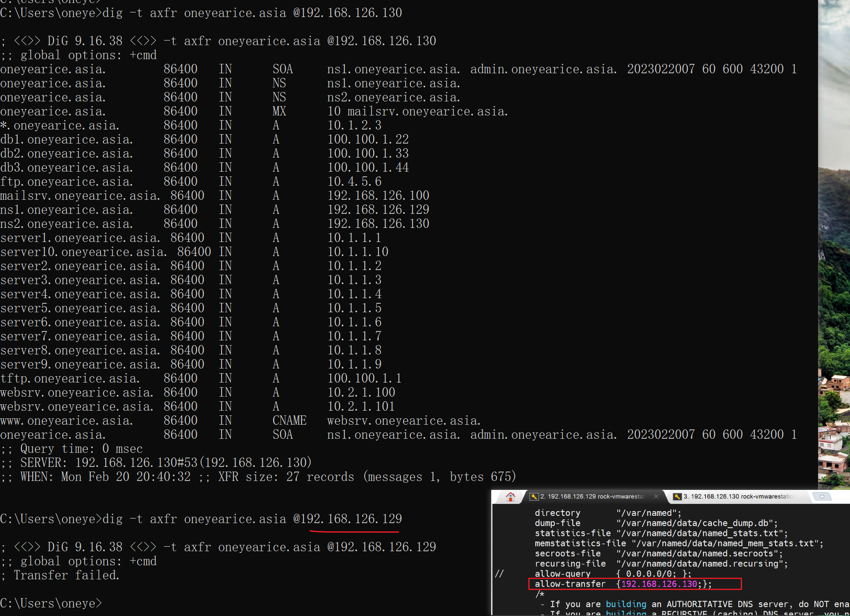Screen dimensions: 850x616
Task: Click the 'XFR size: 27 records' text
Action: coord(286,477)
